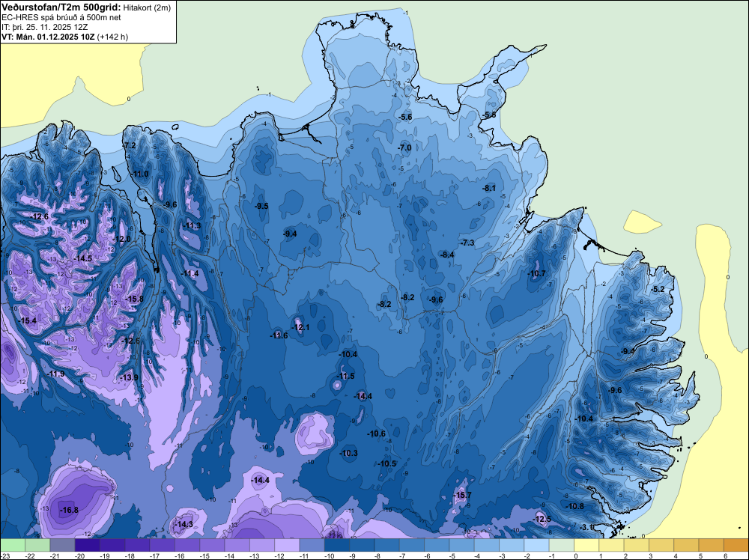Screen dimensions: 749x560
Task: Click the -3.1 temperature value
Action: point(586,527)
